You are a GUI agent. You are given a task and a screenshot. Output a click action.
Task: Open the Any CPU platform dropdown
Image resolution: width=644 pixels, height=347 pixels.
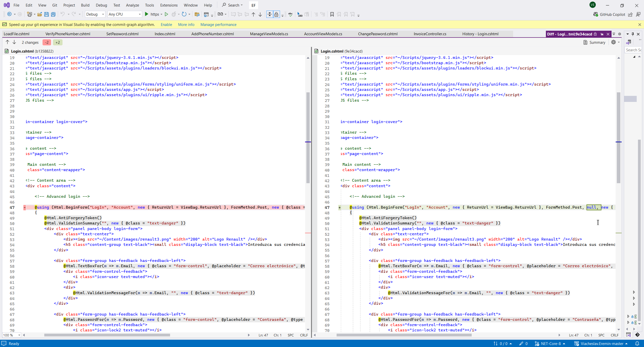point(125,14)
